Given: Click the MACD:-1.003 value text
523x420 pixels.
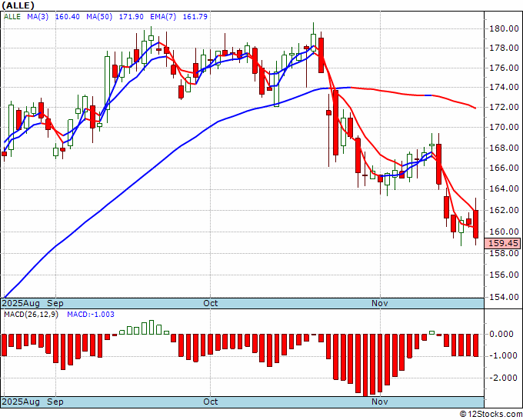Looking at the screenshot, I should pyautogui.click(x=91, y=315).
